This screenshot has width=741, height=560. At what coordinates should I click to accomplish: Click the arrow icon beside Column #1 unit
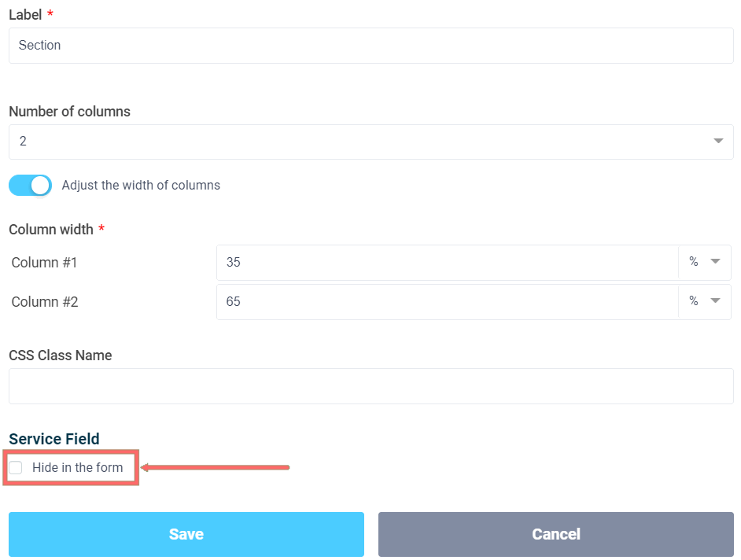coord(715,263)
